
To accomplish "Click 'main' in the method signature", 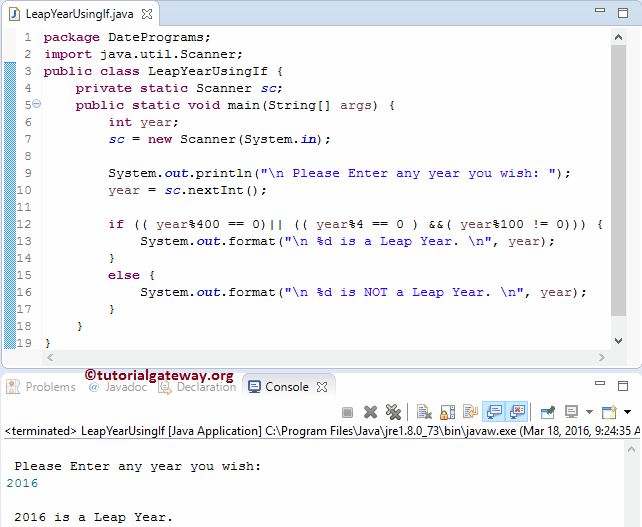I will (244, 105).
